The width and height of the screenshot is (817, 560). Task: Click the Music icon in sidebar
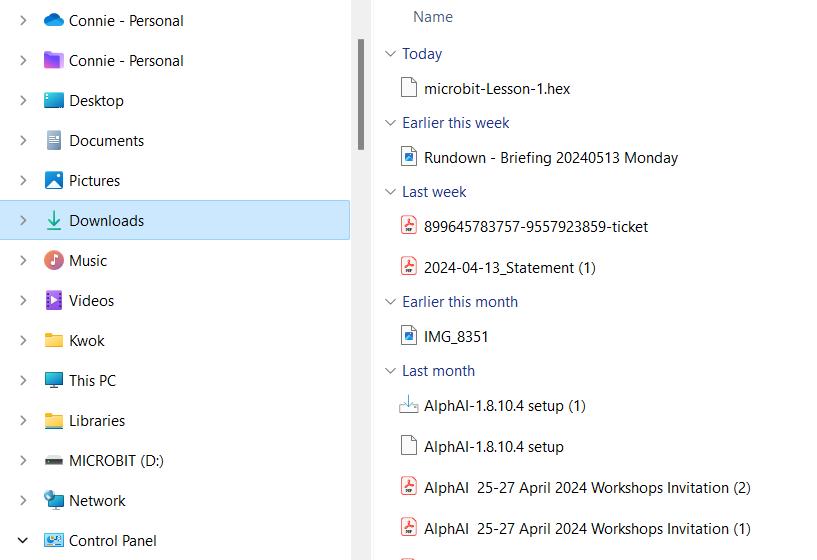click(x=54, y=261)
